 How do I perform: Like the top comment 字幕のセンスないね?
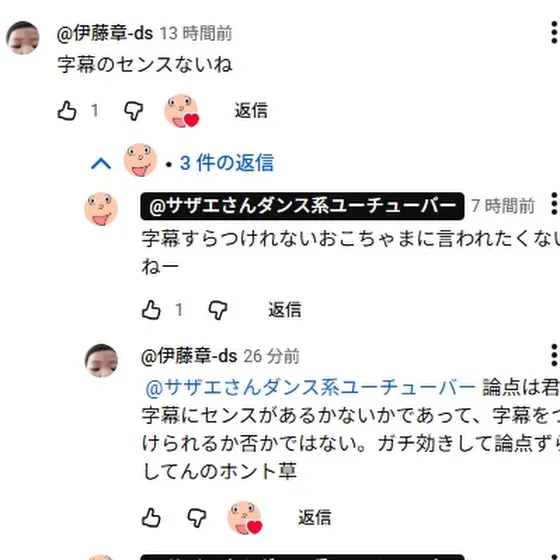pos(67,111)
